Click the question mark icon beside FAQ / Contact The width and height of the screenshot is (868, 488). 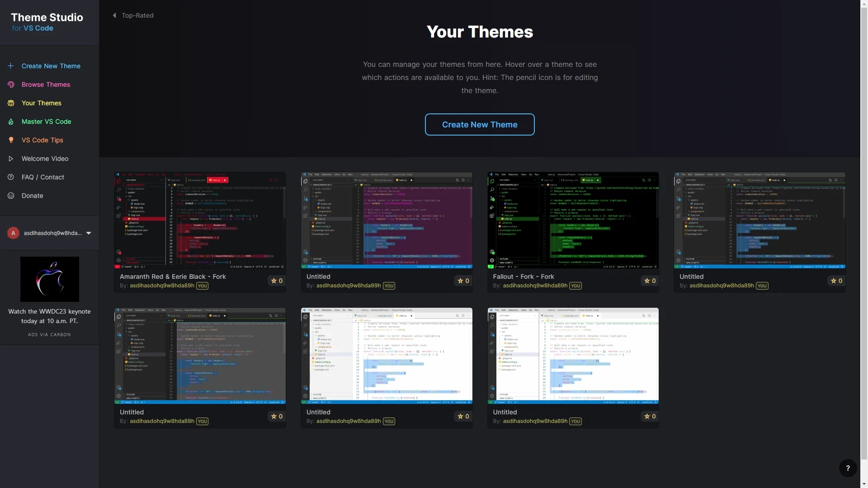click(11, 177)
